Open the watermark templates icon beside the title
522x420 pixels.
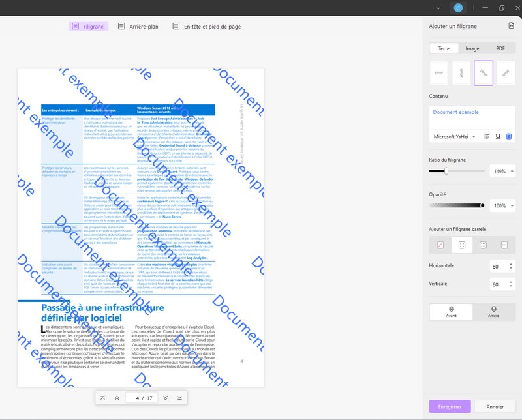[512, 25]
